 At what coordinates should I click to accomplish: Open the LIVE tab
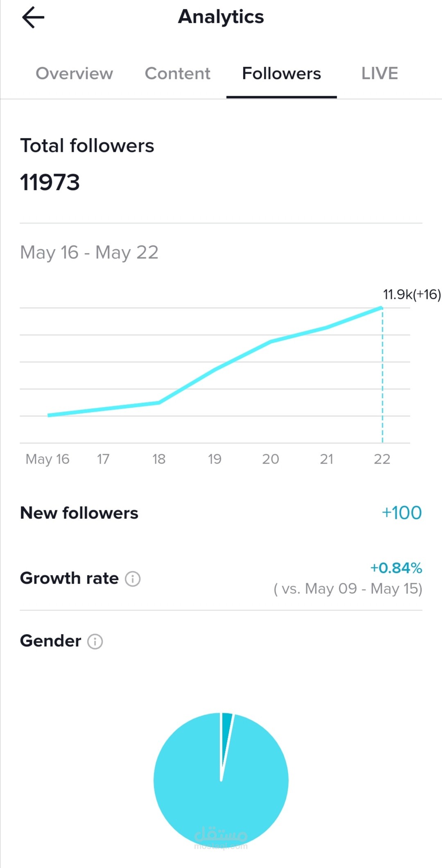[x=379, y=74]
